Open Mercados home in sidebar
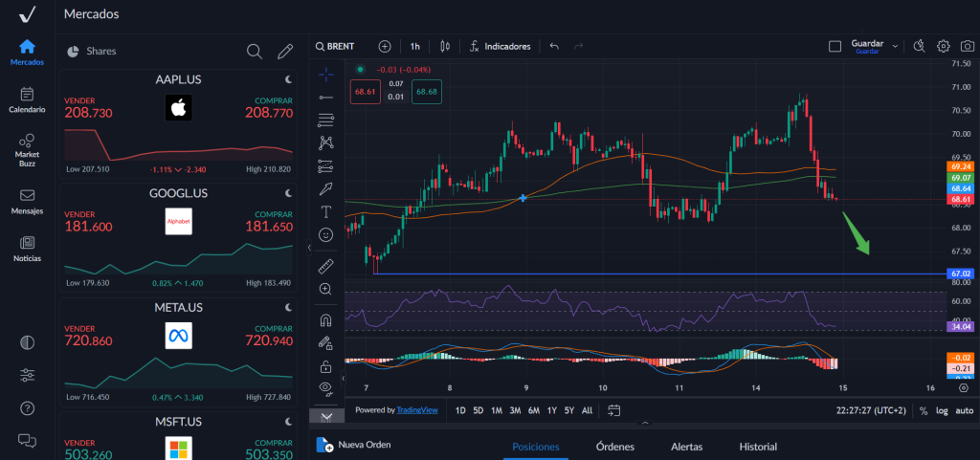 point(27,53)
